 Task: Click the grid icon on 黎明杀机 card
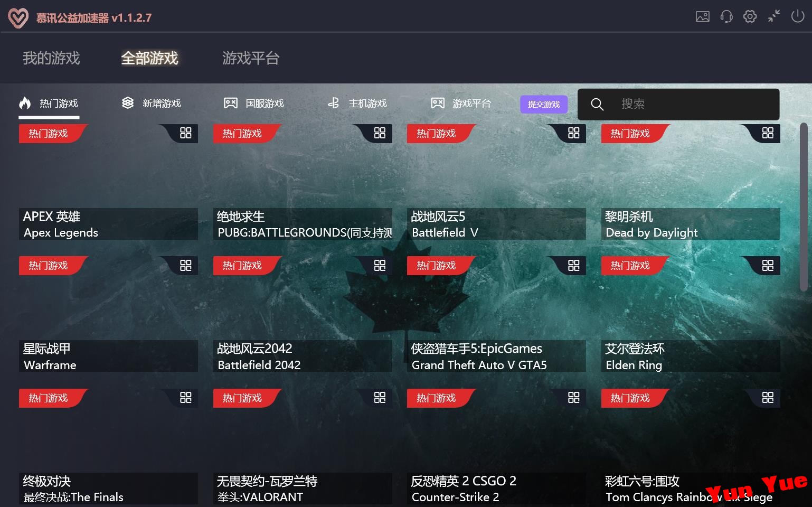(x=768, y=133)
